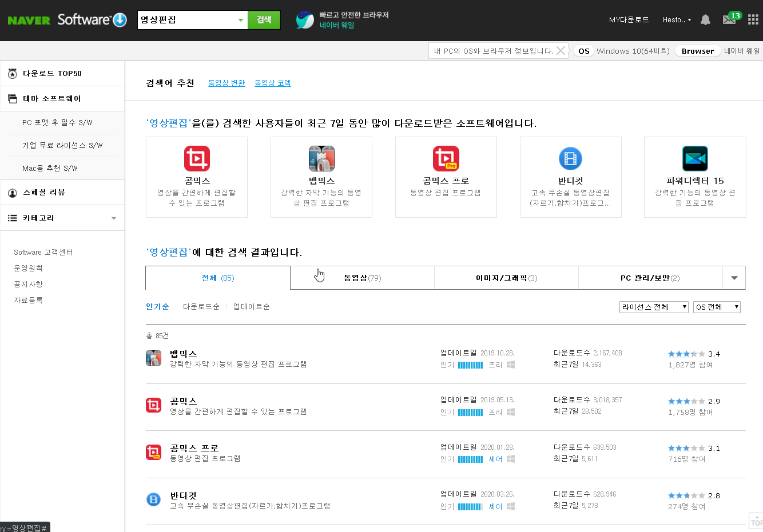Click the 곰믹스 popularity bar

470,412
